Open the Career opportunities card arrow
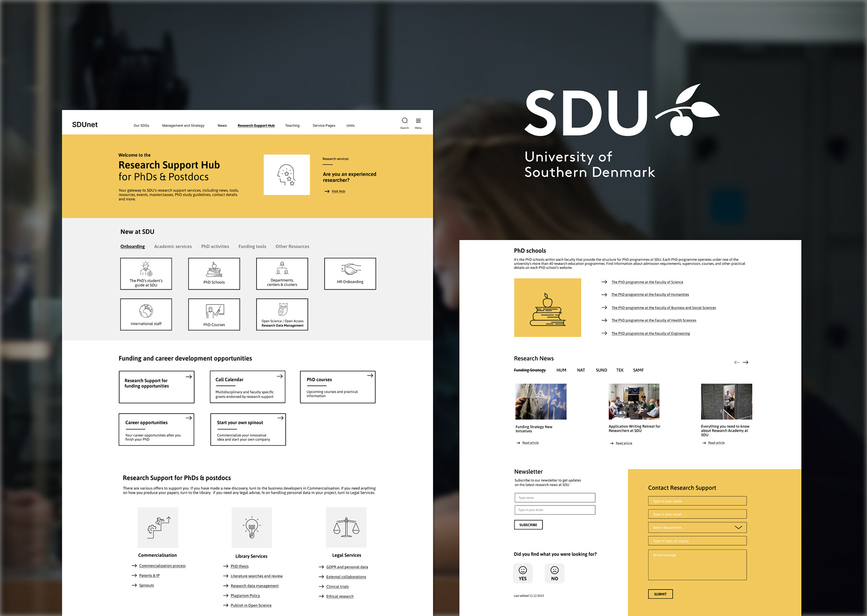This screenshot has width=867, height=616. [x=189, y=418]
